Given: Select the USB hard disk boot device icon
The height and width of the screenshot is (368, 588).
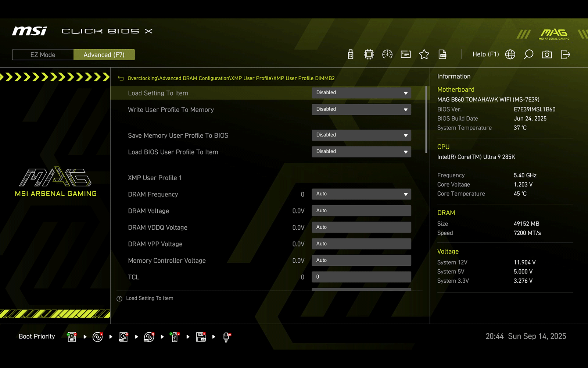Looking at the screenshot, I should (x=123, y=337).
